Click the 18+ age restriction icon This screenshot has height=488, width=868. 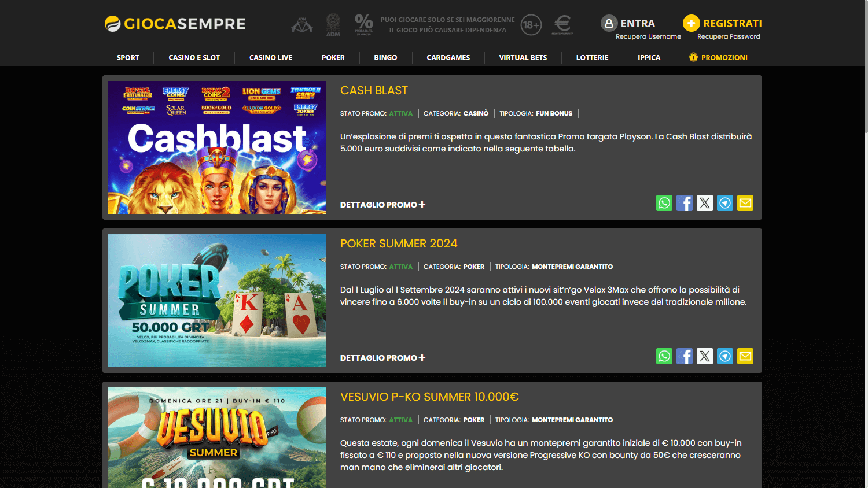click(x=531, y=25)
